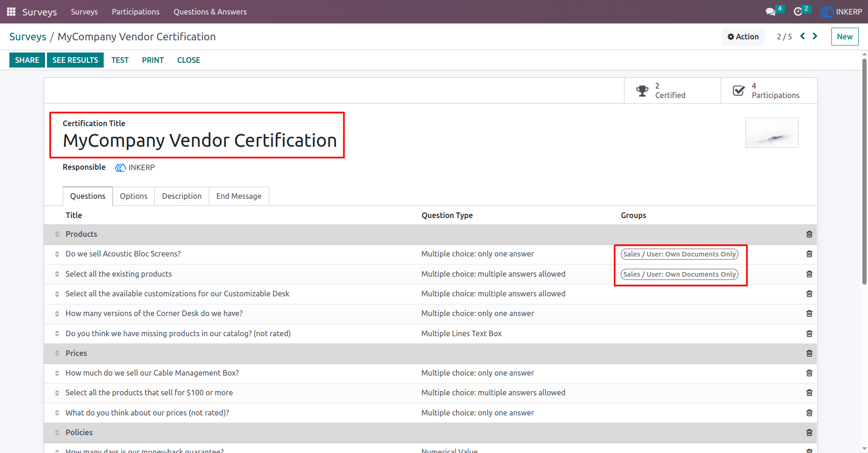This screenshot has height=453, width=868.
Task: Delete 'Select all the existing products' question
Action: (x=809, y=274)
